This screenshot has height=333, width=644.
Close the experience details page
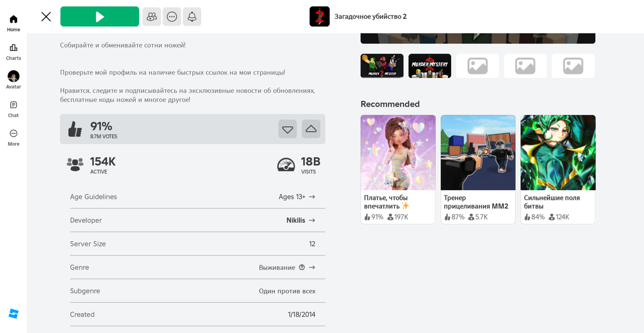(46, 17)
